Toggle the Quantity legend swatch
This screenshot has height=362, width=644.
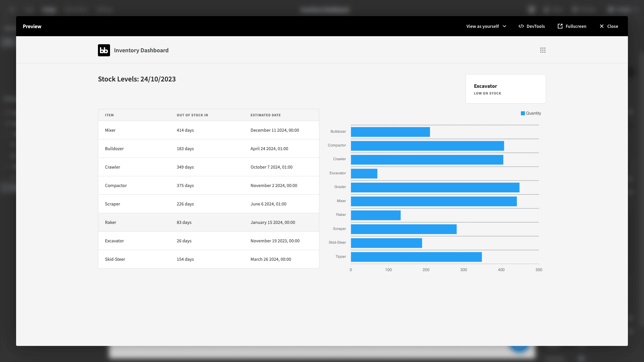coord(523,113)
